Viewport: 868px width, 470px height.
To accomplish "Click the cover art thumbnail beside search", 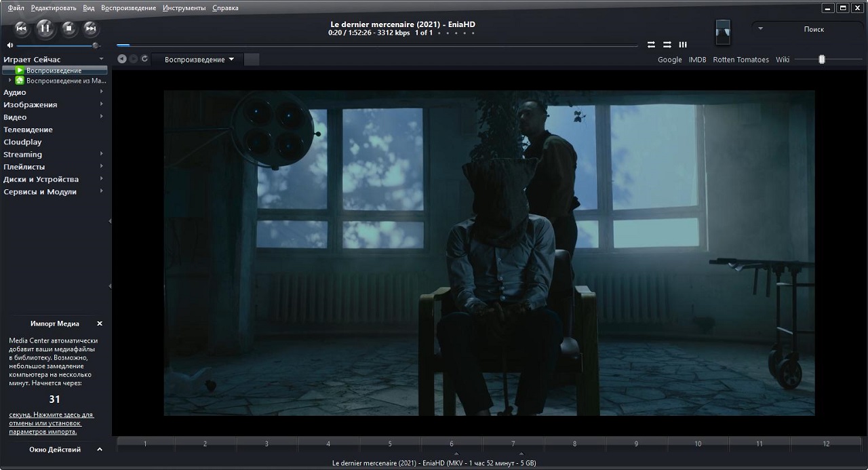I will 724,31.
